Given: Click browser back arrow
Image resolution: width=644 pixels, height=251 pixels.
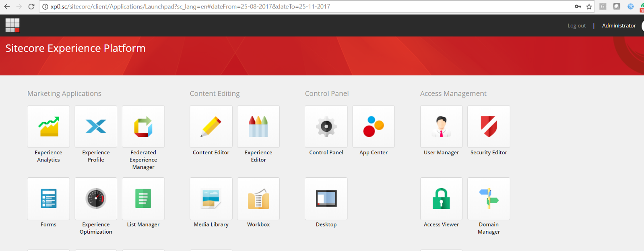Looking at the screenshot, I should coord(7,6).
